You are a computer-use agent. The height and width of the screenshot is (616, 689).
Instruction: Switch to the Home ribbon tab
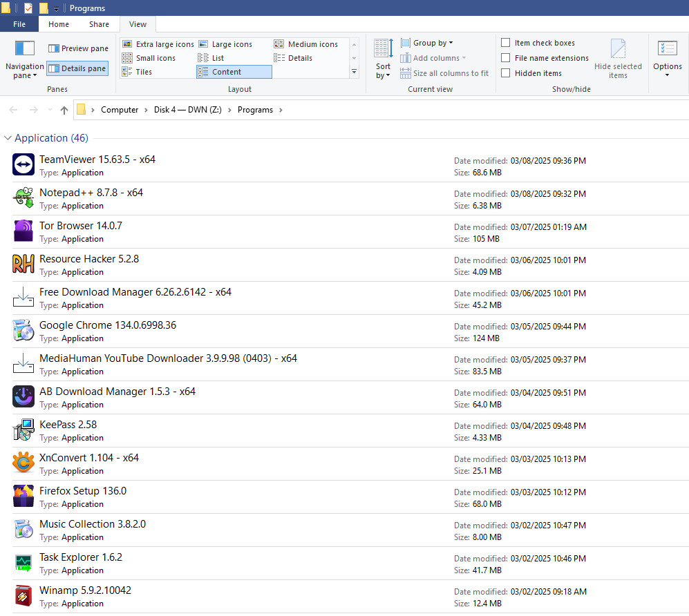[59, 24]
